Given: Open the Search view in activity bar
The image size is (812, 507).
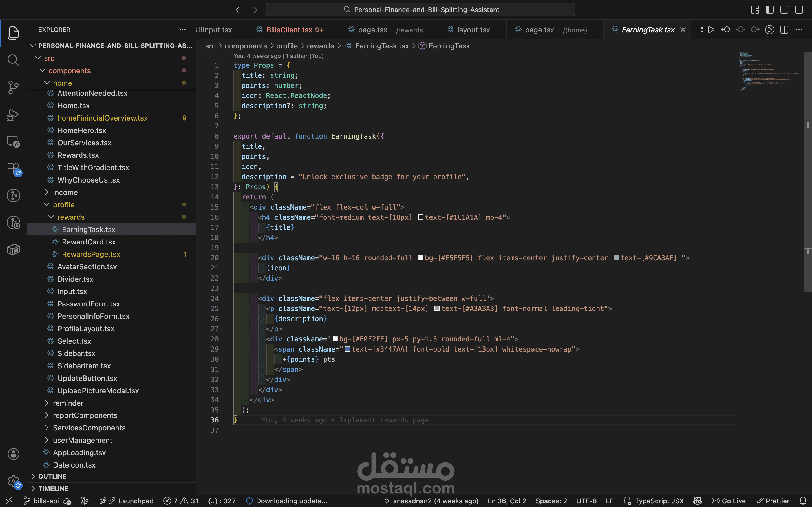Looking at the screenshot, I should (13, 60).
